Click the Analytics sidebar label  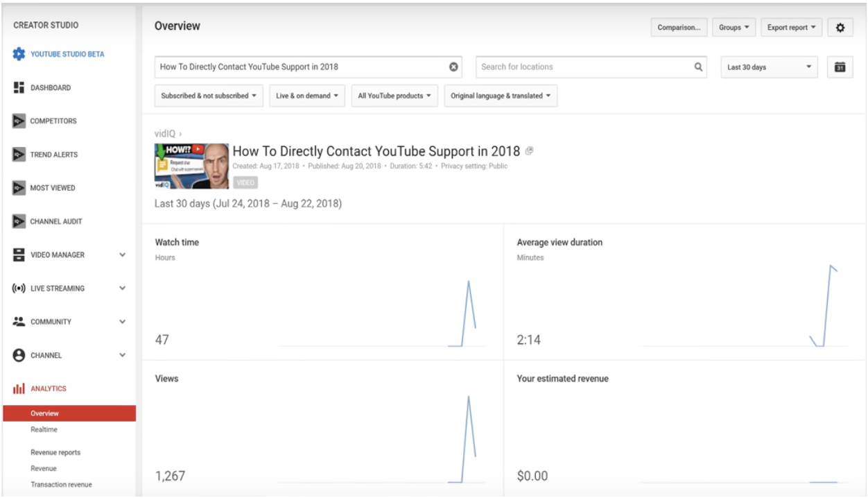point(49,388)
